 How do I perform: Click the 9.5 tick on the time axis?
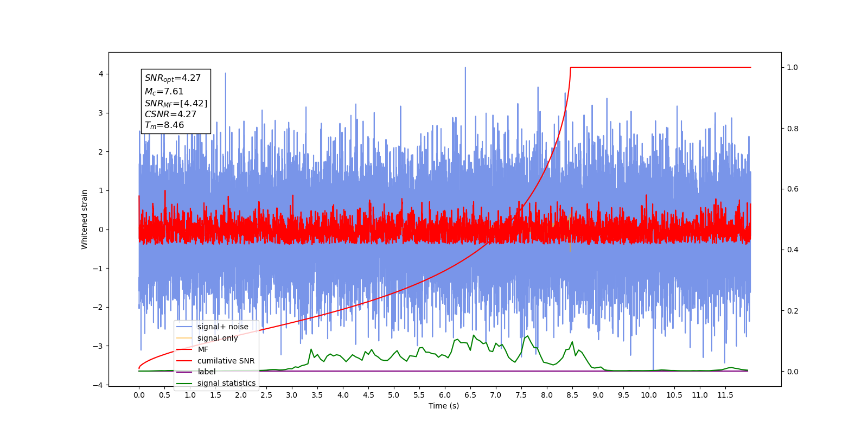point(623,395)
